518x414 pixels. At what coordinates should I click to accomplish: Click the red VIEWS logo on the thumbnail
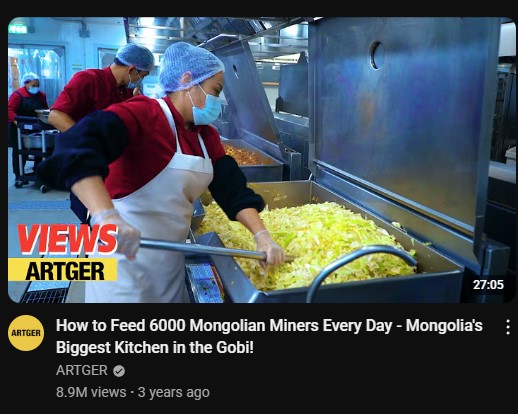point(67,239)
